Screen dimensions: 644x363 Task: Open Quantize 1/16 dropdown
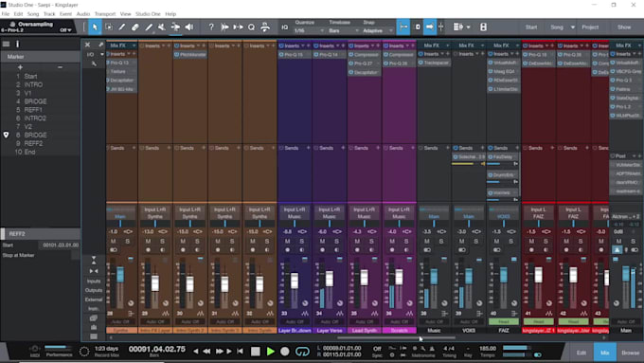coord(309,31)
